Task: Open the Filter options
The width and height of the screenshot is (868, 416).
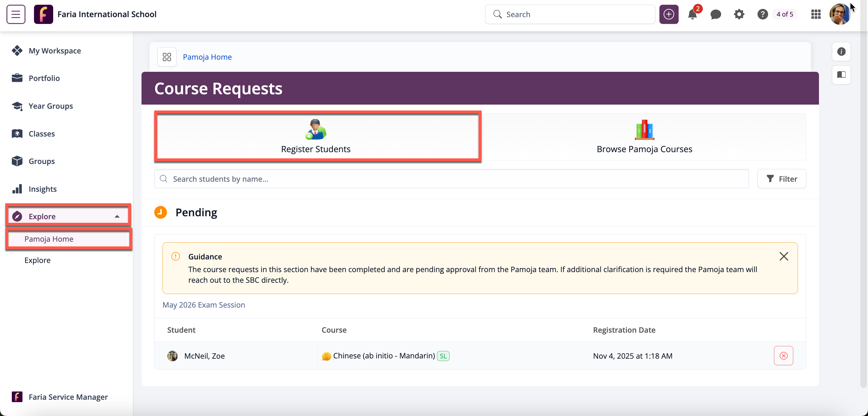Action: pyautogui.click(x=781, y=179)
